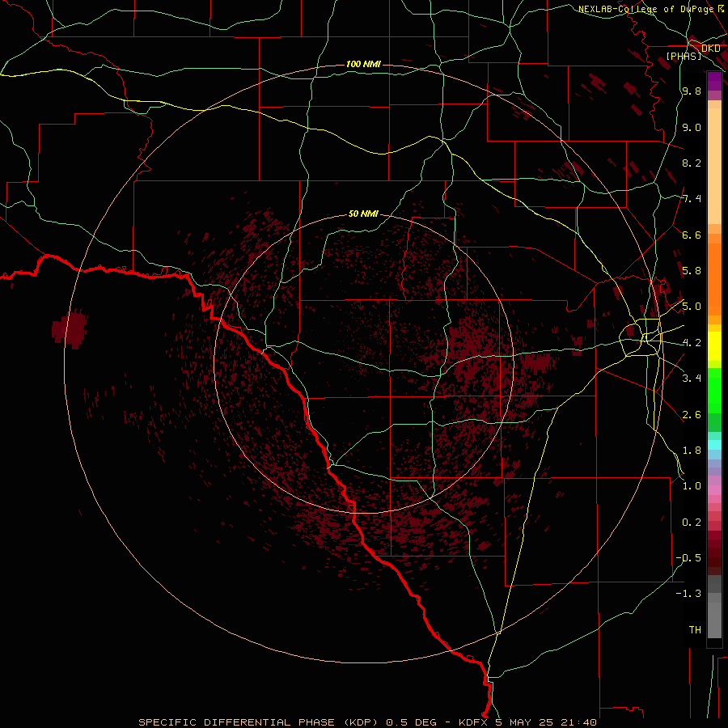Select the 5.0 scale label

[692, 307]
